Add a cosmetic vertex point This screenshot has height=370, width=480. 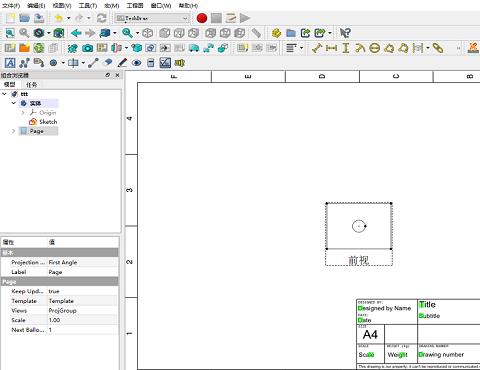(53, 63)
